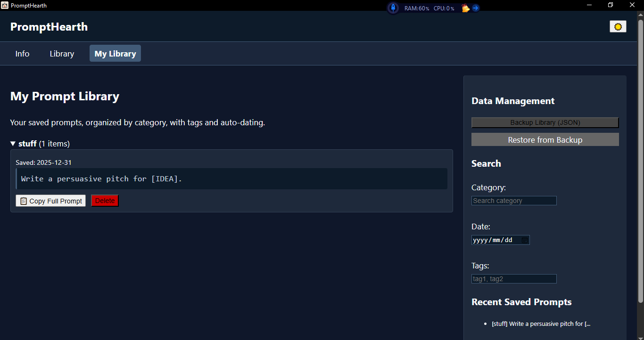Click the orange icon beside CPU indicator
The image size is (644, 340).
point(465,8)
